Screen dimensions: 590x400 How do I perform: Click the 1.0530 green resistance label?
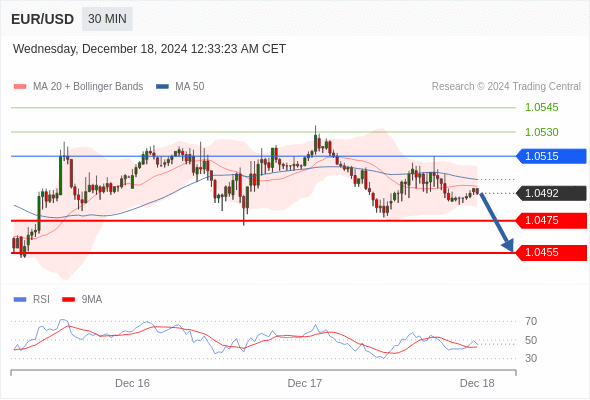541,132
